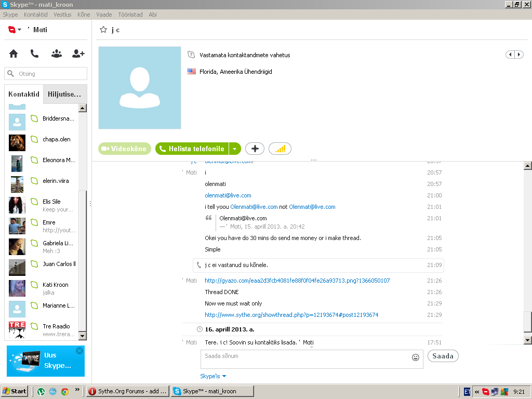Select the Elis Sile contact

tap(43, 205)
